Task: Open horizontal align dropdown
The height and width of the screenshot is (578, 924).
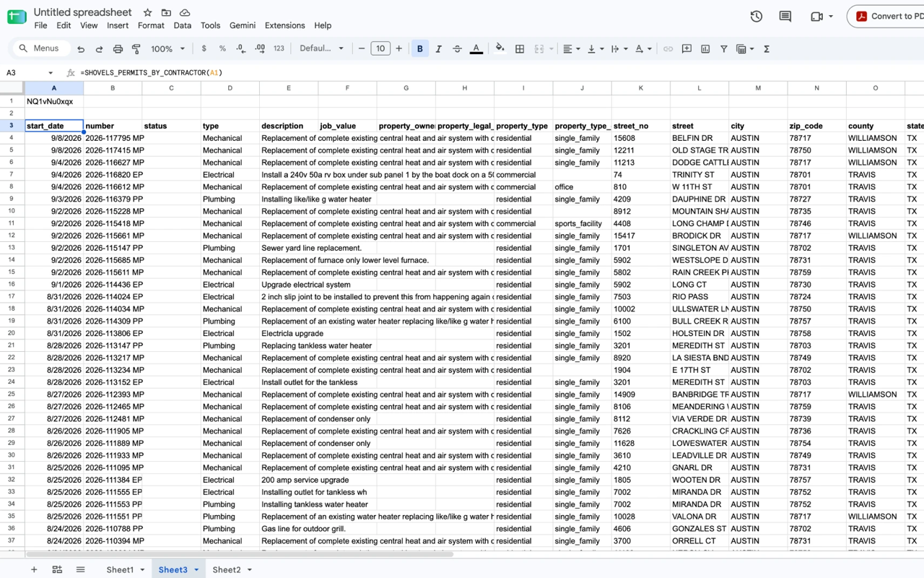Action: tap(571, 49)
